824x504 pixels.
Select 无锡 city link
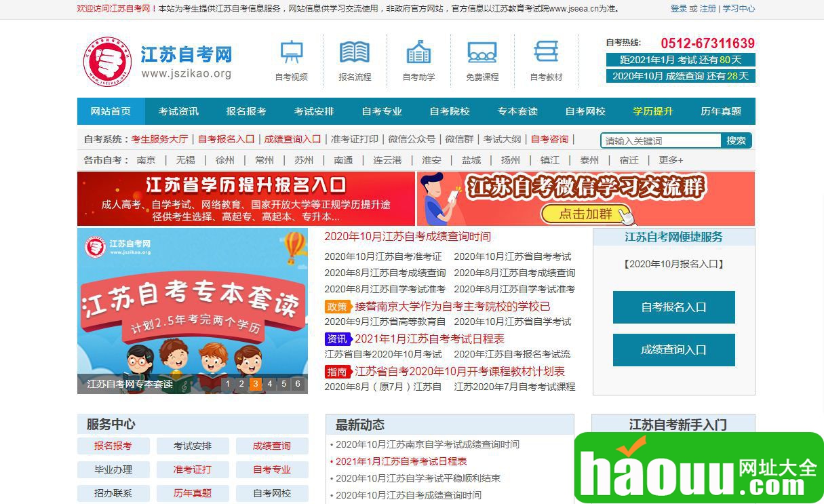(x=185, y=160)
